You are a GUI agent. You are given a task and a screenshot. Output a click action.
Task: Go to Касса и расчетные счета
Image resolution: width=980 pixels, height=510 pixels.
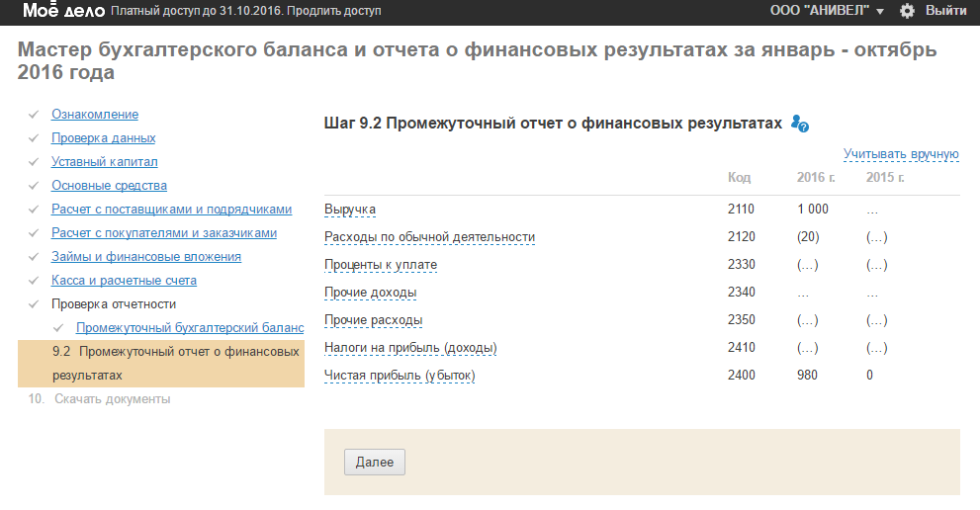pyautogui.click(x=127, y=281)
